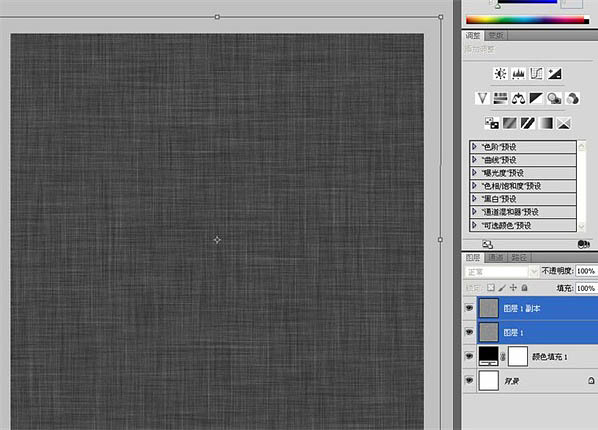Add an Invert adjustment icon
Viewport: 598px width, 430px height.
tap(492, 123)
